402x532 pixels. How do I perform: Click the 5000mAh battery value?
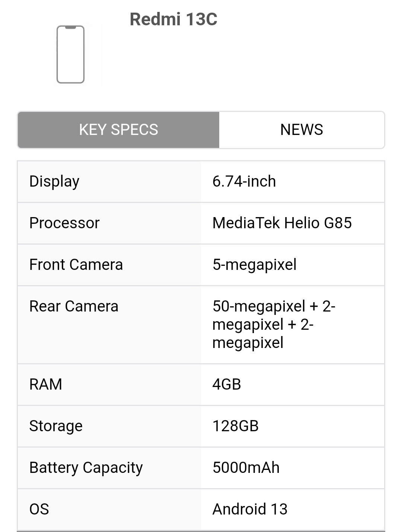coord(246,468)
